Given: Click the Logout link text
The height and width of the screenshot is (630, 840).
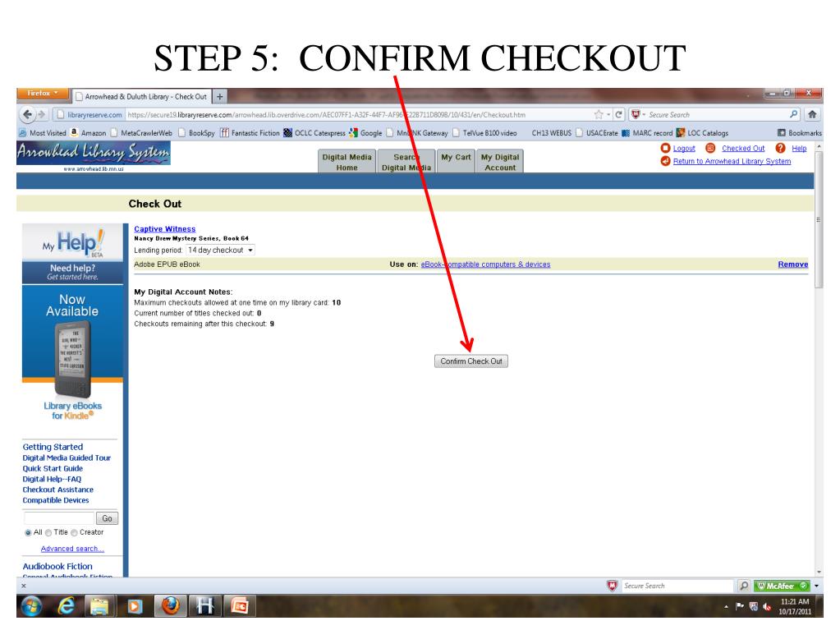Looking at the screenshot, I should click(684, 149).
